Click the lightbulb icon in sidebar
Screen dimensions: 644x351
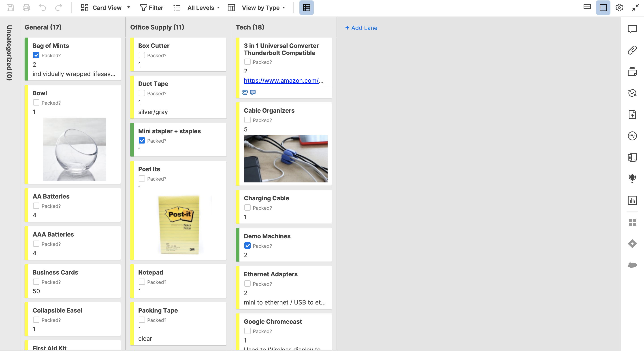[x=632, y=179]
